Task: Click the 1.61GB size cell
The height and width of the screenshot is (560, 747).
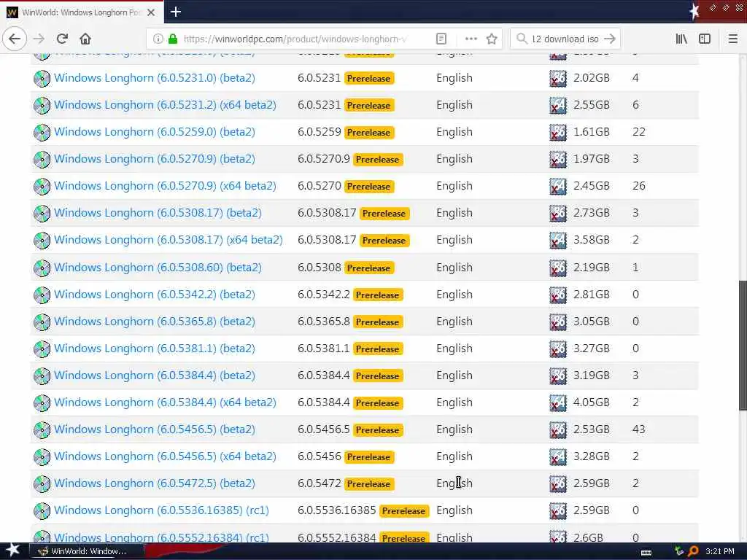Action: 591,132
